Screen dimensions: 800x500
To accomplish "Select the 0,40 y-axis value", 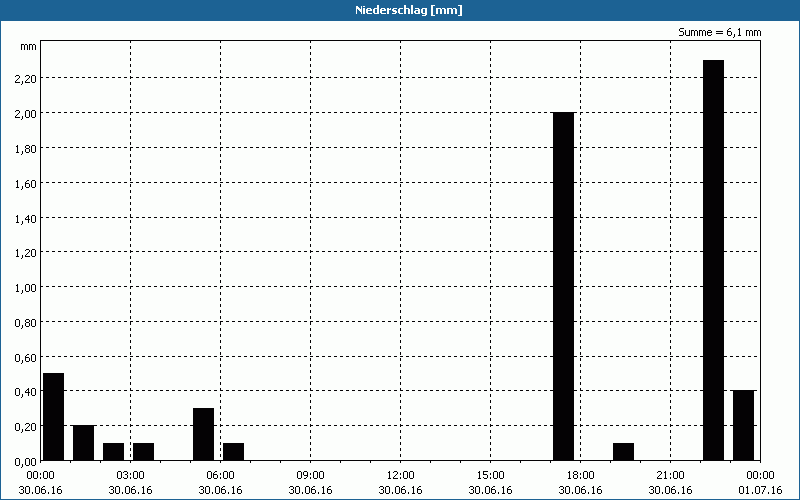I will click(27, 392).
